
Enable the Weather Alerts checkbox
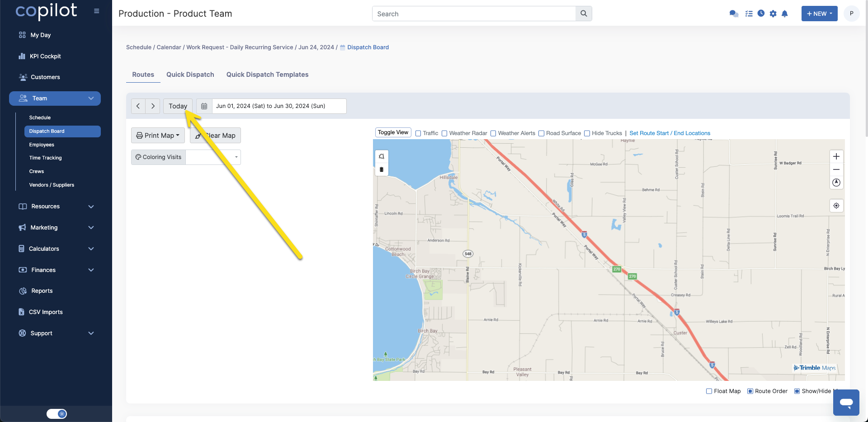(x=493, y=133)
